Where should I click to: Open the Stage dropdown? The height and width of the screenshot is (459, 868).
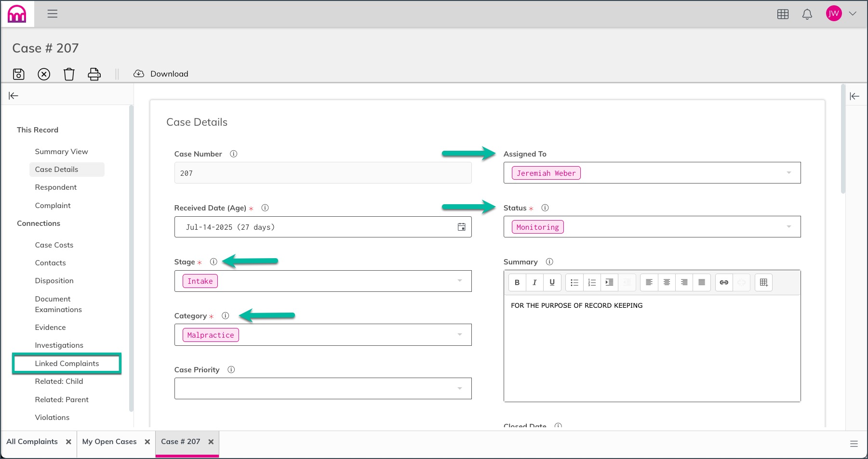point(323,281)
